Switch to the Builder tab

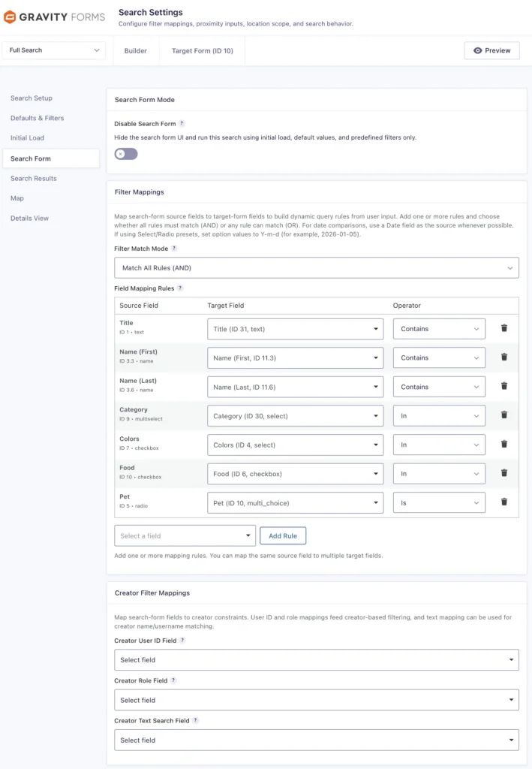coord(136,50)
